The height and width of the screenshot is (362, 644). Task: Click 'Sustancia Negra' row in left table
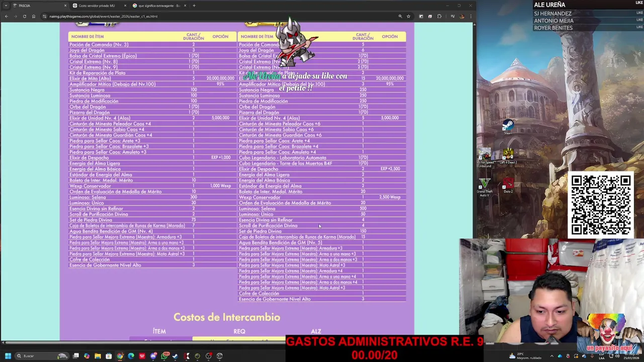[x=152, y=90]
